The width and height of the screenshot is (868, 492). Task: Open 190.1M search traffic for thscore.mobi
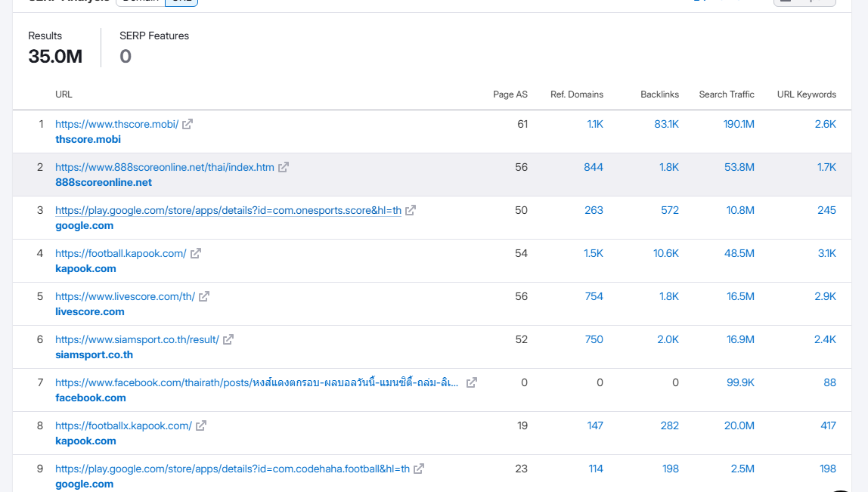pos(739,124)
